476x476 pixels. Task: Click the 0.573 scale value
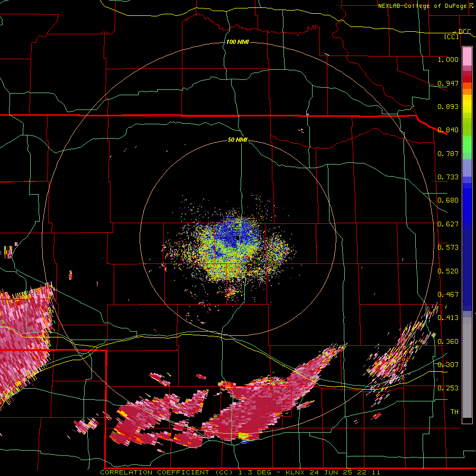point(448,248)
